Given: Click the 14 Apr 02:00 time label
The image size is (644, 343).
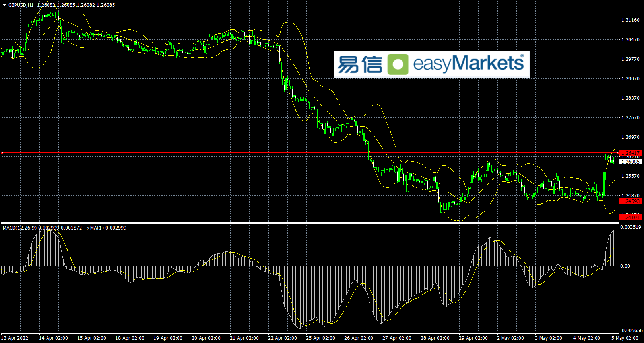Looking at the screenshot, I should click(x=53, y=338).
